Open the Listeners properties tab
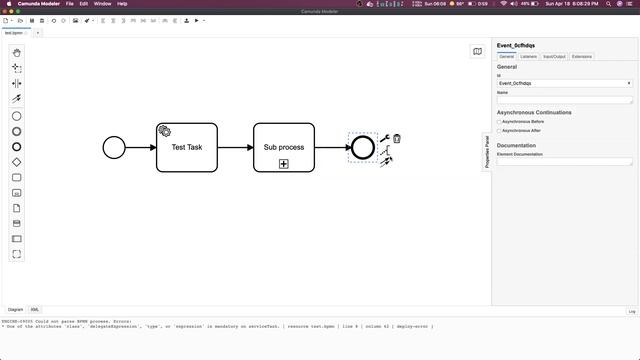Screen dimensions: 640x360 [529, 56]
